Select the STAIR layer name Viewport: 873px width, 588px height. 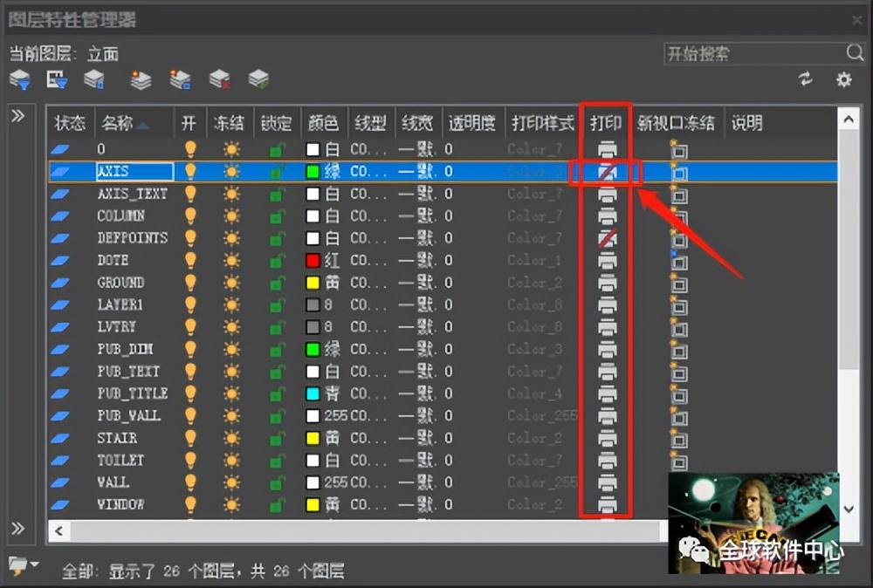pyautogui.click(x=117, y=438)
